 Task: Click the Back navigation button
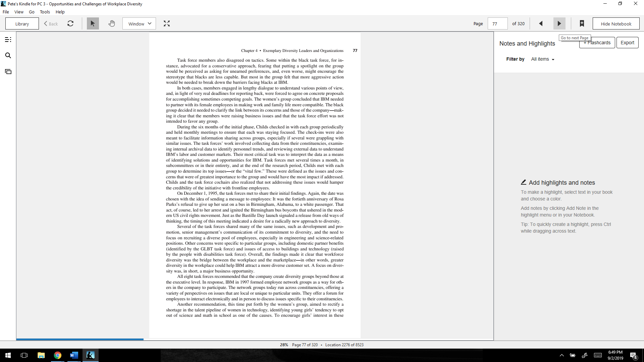[51, 24]
